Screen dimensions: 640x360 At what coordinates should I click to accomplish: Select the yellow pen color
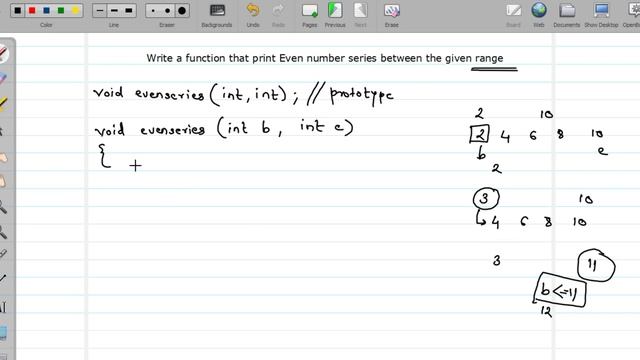76,11
